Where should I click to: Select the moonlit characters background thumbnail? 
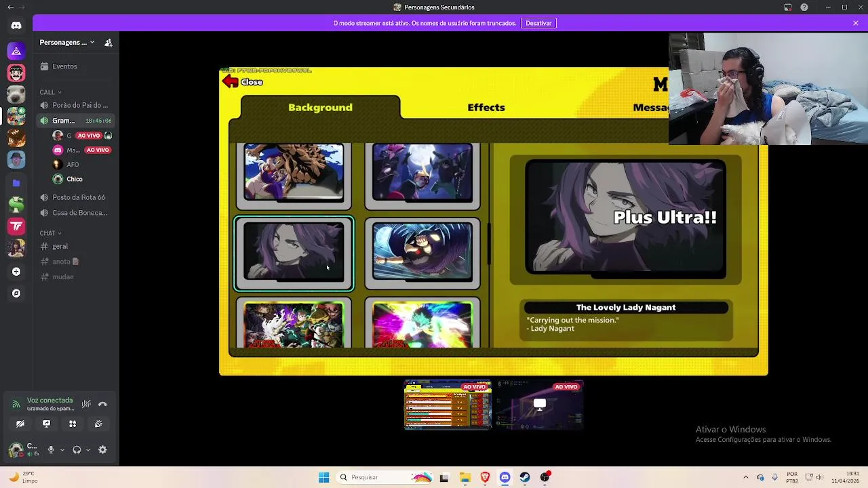422,175
